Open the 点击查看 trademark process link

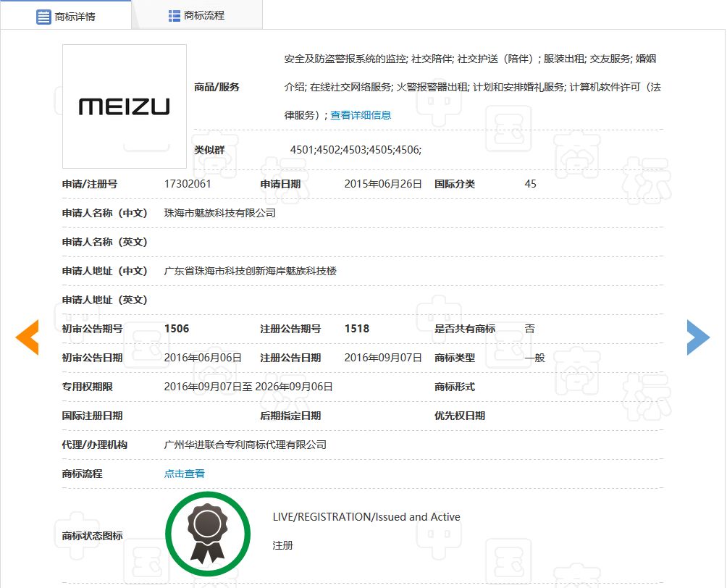tap(184, 474)
